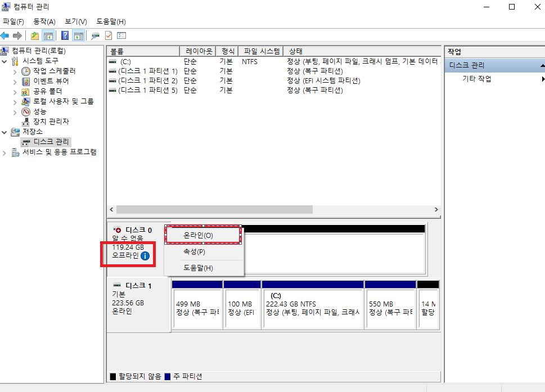Click the 디스크 1 disk label
The height and width of the screenshot is (392, 545).
(x=138, y=286)
